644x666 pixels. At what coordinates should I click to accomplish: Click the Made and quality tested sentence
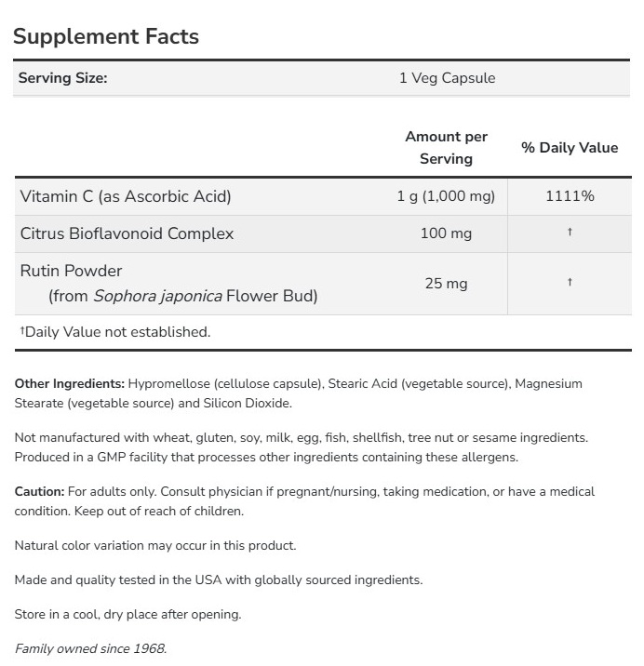pos(219,580)
